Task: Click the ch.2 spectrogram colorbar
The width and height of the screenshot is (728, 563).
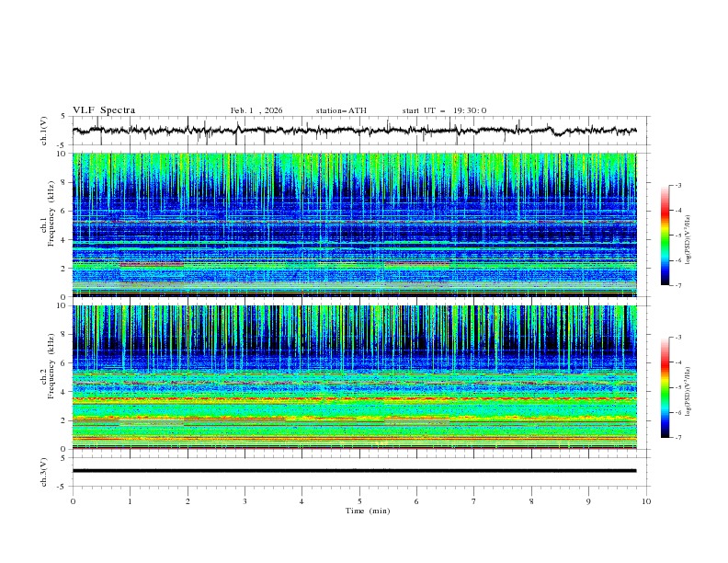Action: [x=665, y=387]
